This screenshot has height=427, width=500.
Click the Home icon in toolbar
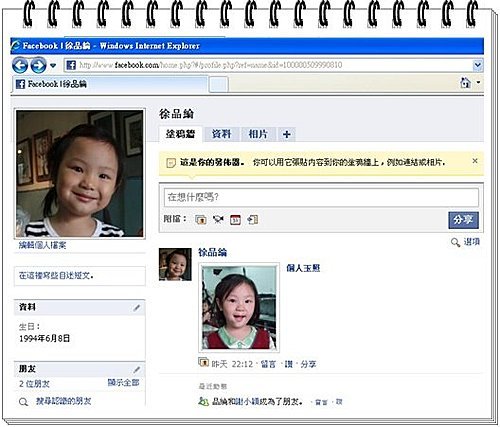[466, 83]
